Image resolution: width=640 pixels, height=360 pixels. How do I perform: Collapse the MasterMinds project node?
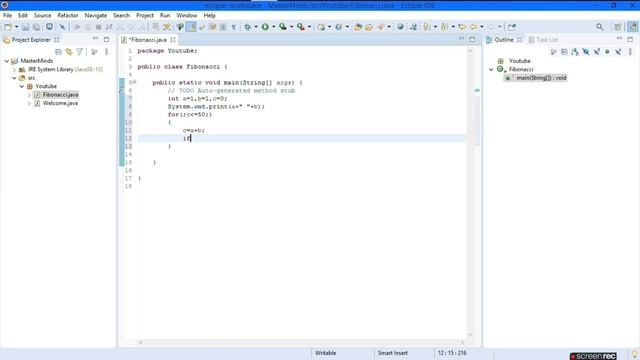7,61
